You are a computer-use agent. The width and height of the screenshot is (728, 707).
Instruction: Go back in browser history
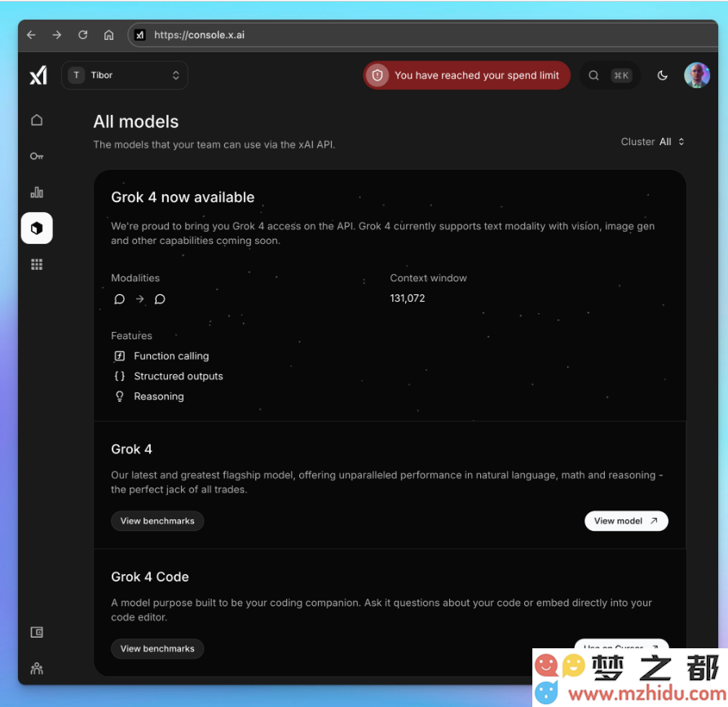point(31,35)
